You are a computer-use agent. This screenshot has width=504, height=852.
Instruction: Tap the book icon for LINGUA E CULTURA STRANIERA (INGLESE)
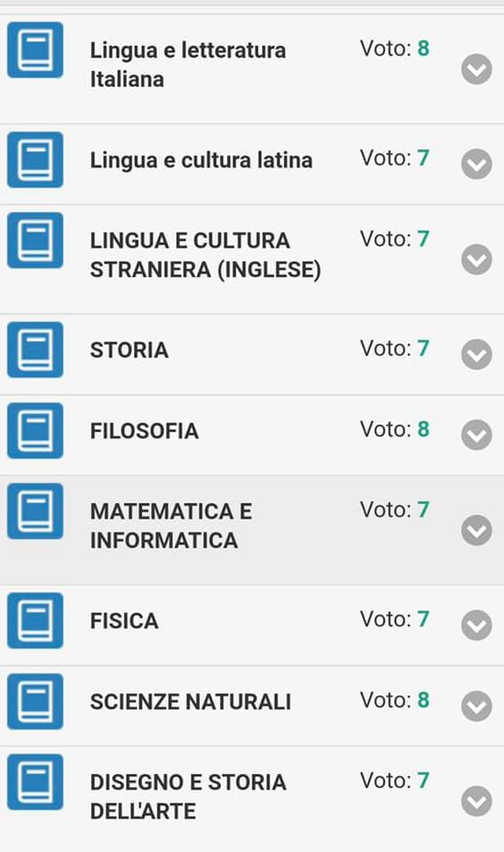(x=35, y=241)
